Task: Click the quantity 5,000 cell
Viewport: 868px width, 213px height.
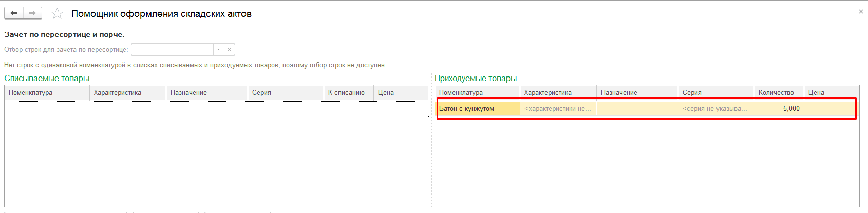Action: click(x=778, y=109)
